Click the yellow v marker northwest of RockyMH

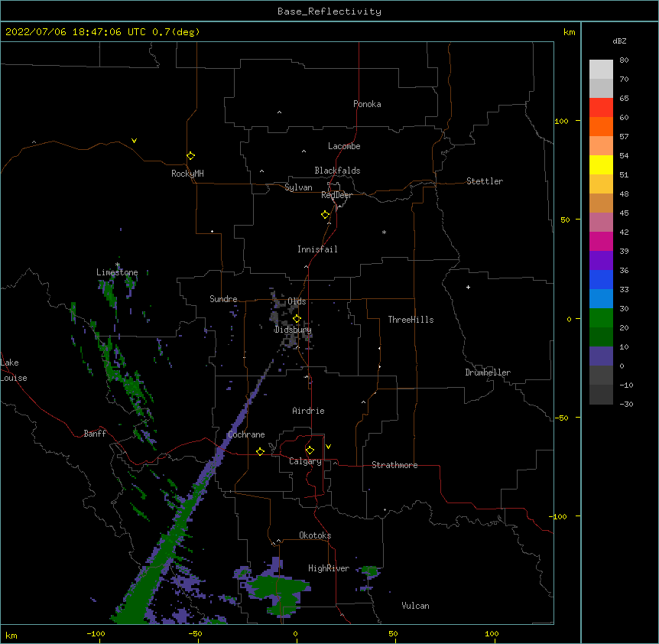[x=134, y=141]
